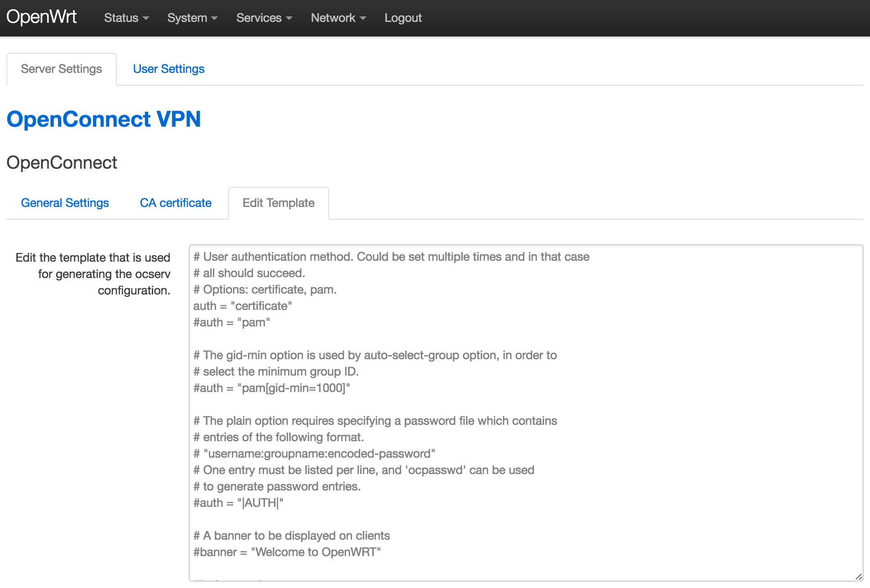Open the Services dropdown menu
The height and width of the screenshot is (588, 870).
tap(264, 18)
